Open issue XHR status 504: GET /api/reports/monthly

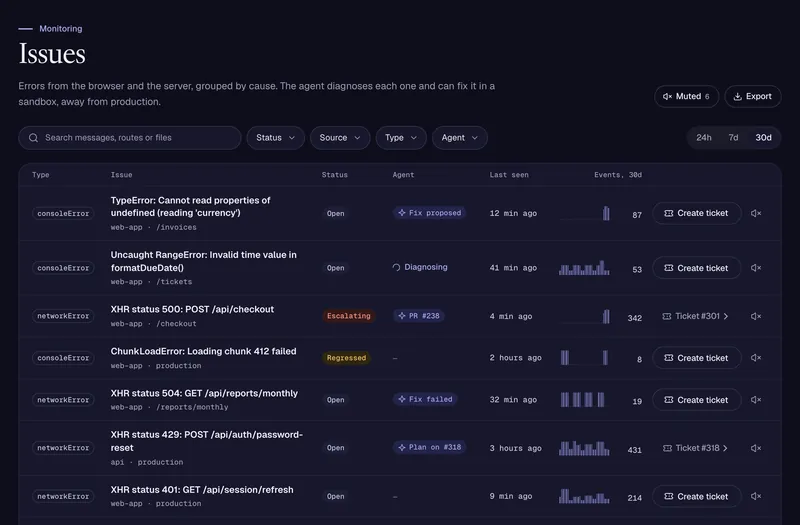pyautogui.click(x=204, y=393)
